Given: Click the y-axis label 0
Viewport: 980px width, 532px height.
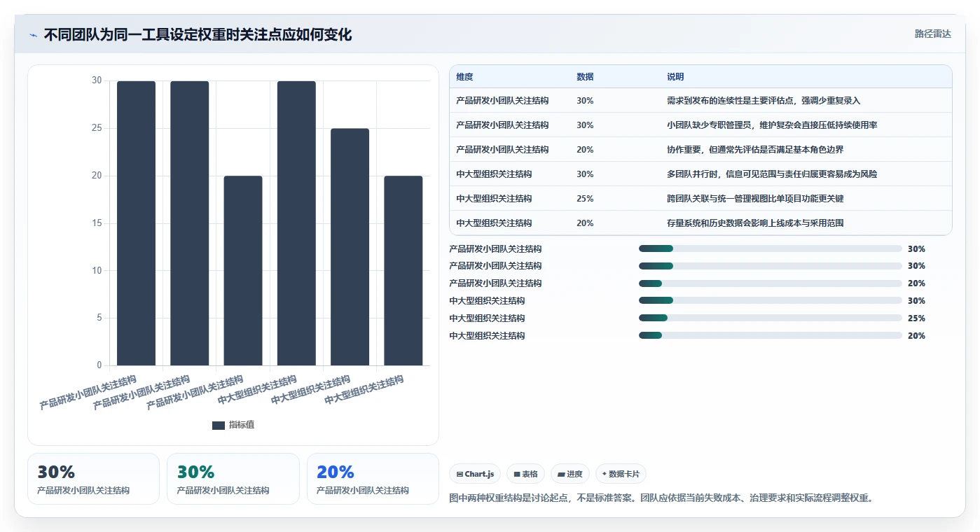Looking at the screenshot, I should click(99, 365).
